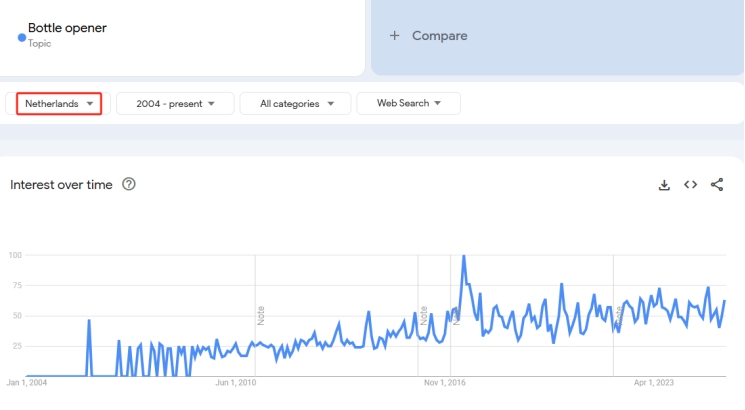Open the Netherlands region dropdown
This screenshot has width=745, height=410.
click(x=60, y=103)
